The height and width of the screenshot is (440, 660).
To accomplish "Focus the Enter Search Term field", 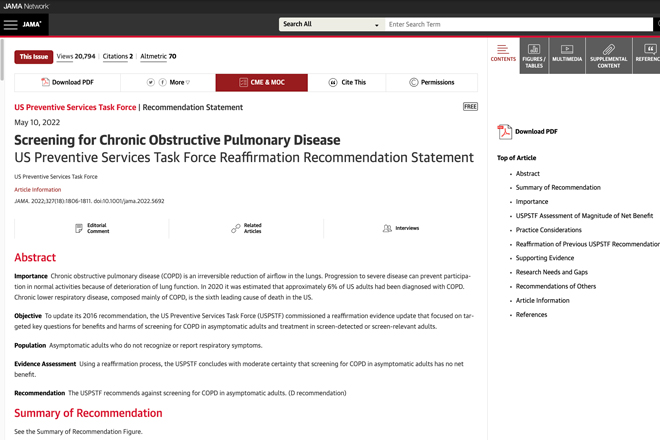I will click(x=519, y=24).
